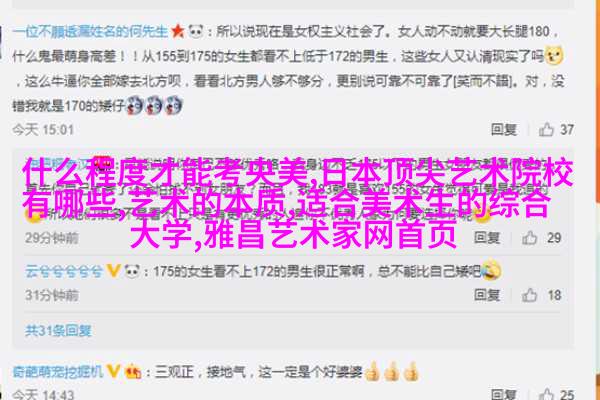Like the comment with 25 likes
The image size is (600, 400).
tap(546, 394)
